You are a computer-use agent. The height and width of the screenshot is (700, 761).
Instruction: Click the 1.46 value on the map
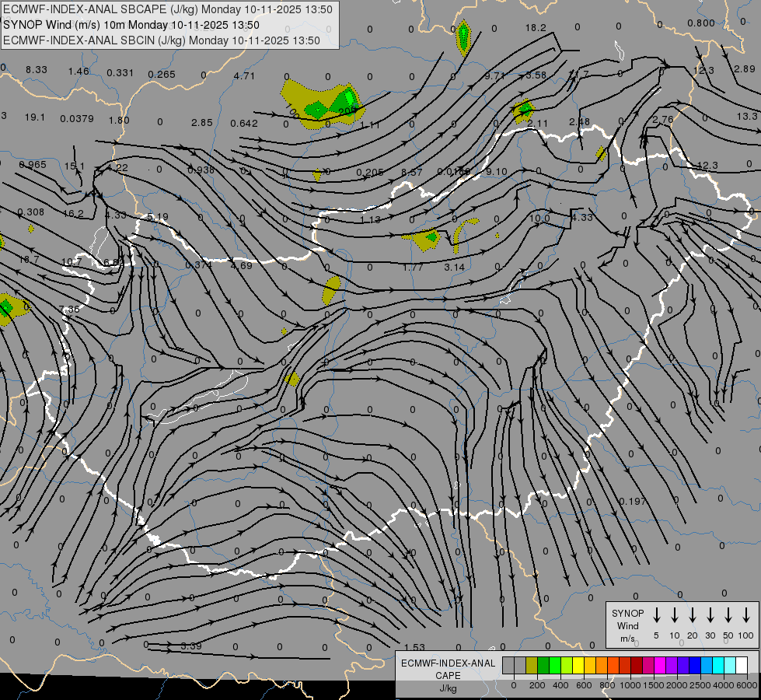click(x=79, y=72)
